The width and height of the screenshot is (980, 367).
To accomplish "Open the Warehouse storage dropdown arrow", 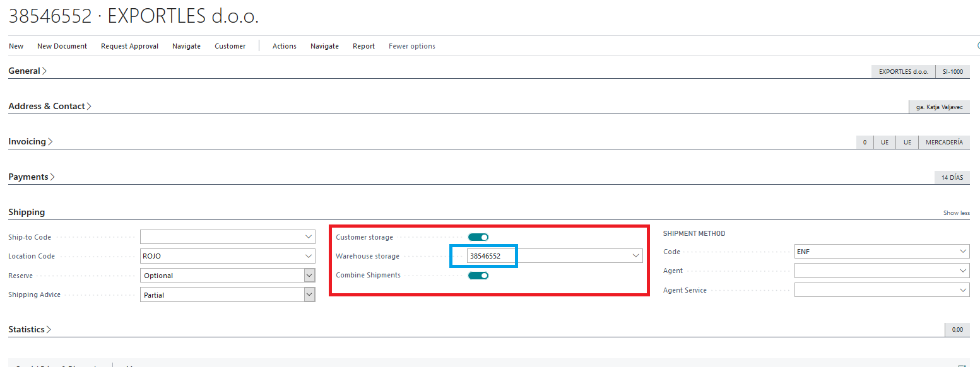I will [x=636, y=256].
